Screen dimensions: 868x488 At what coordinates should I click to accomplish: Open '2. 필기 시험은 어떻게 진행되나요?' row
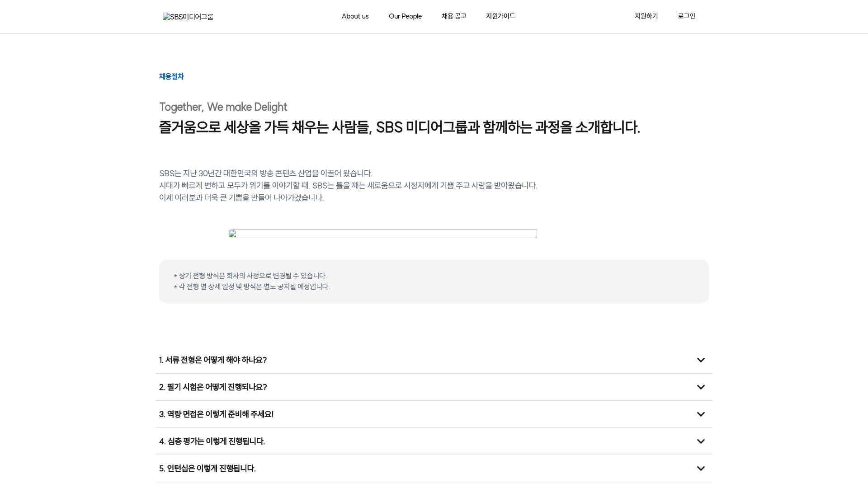[434, 387]
